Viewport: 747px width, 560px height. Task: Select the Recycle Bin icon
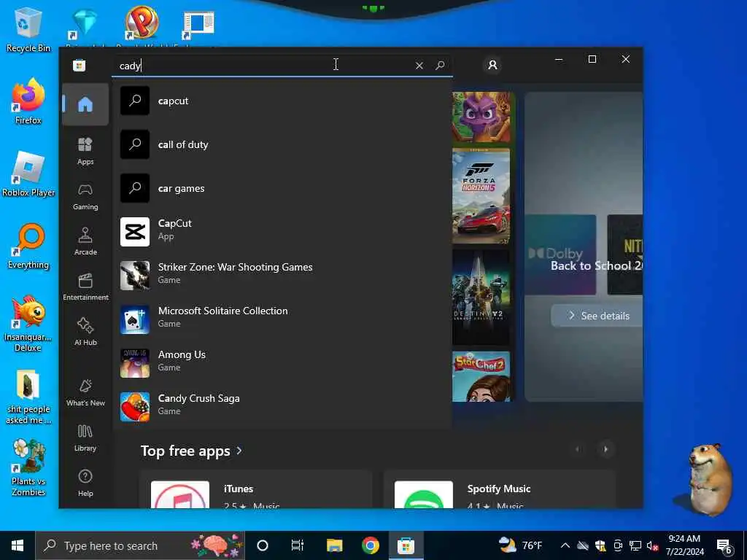pos(28,29)
